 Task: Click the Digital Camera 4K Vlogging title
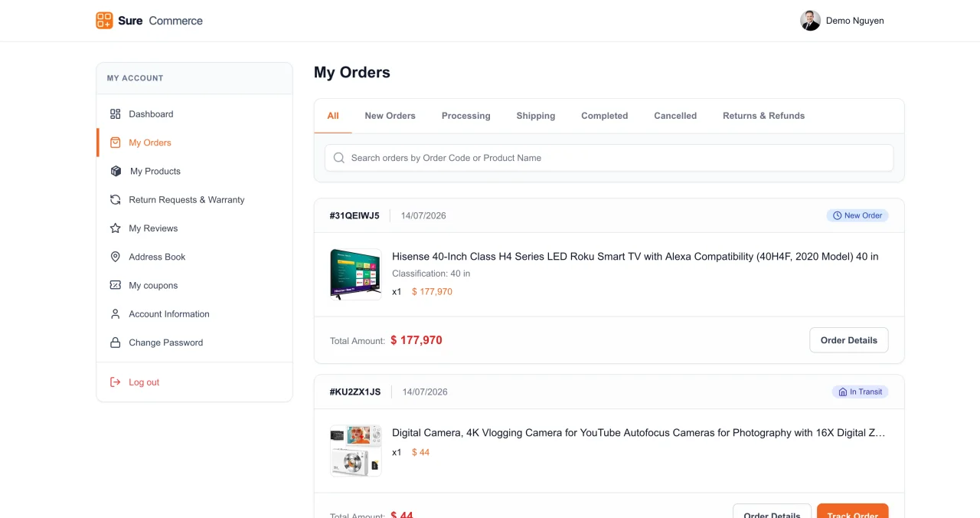(639, 433)
